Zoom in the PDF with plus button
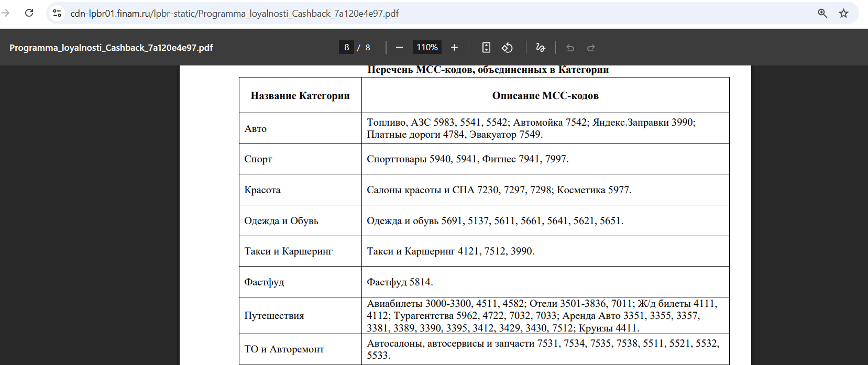The image size is (868, 365). point(454,48)
